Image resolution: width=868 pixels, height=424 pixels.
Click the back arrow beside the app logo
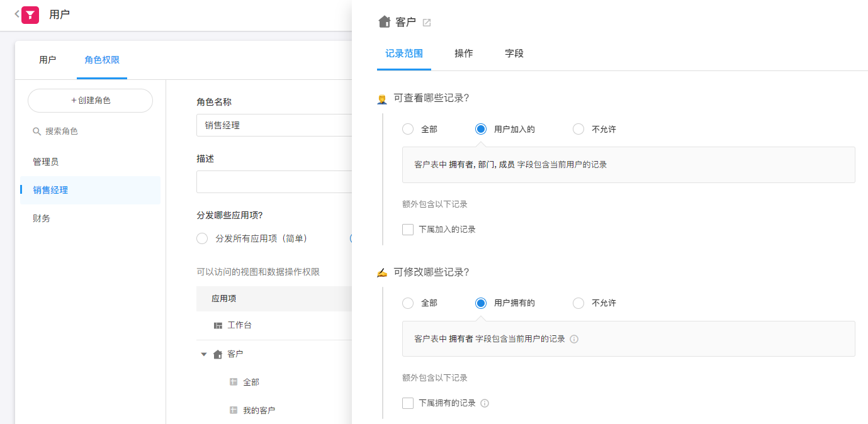click(16, 14)
